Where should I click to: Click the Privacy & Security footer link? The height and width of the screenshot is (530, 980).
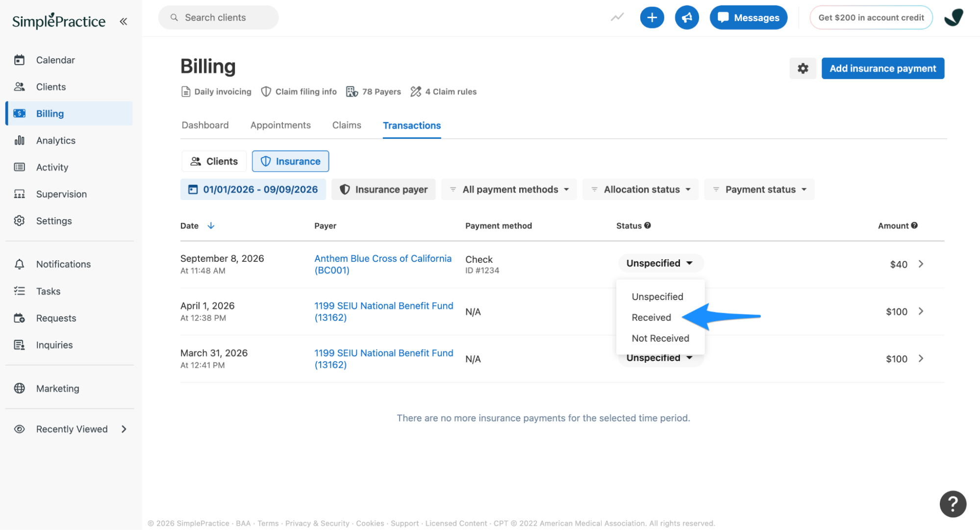(x=317, y=523)
